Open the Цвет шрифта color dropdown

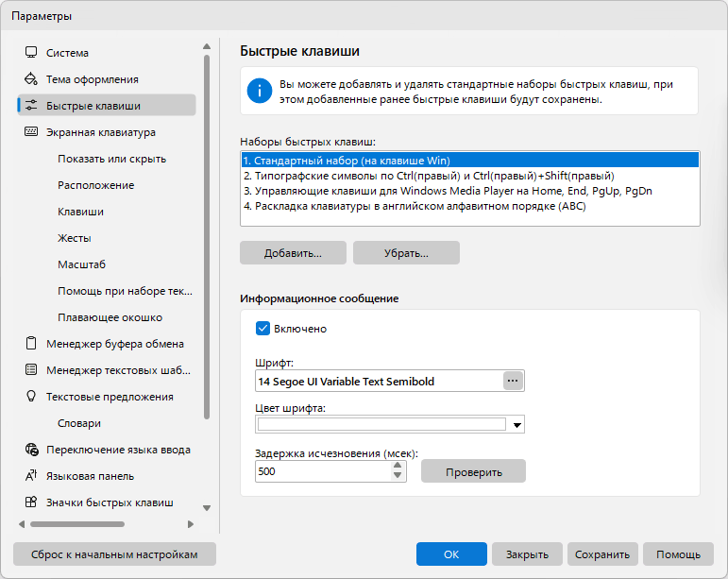[516, 424]
